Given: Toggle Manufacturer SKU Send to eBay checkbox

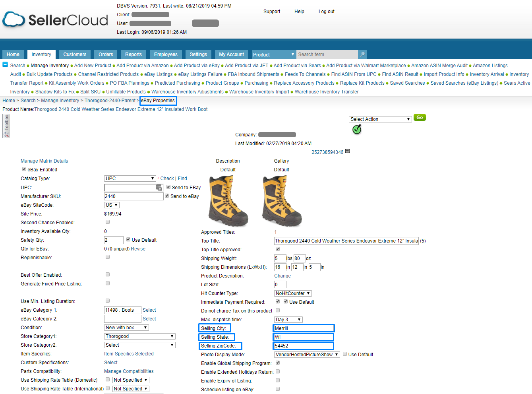Looking at the screenshot, I should 167,196.
